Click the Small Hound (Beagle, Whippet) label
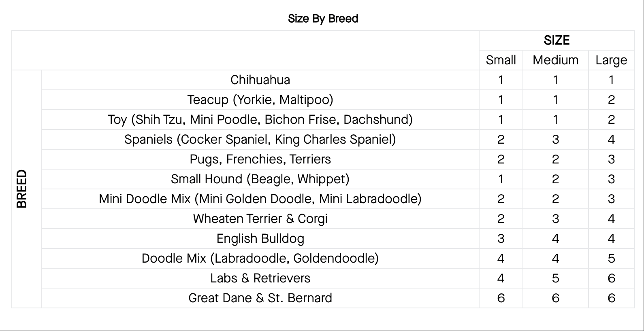Screen dimensions: 644x331 (260, 179)
